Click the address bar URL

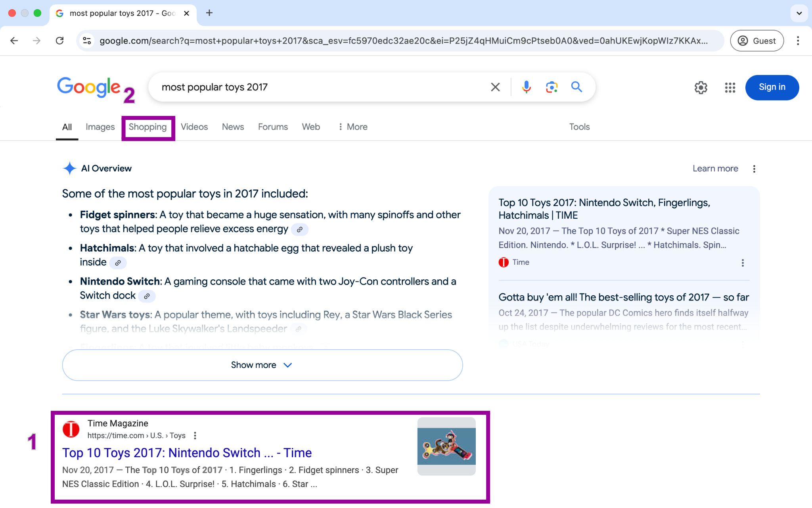point(404,40)
